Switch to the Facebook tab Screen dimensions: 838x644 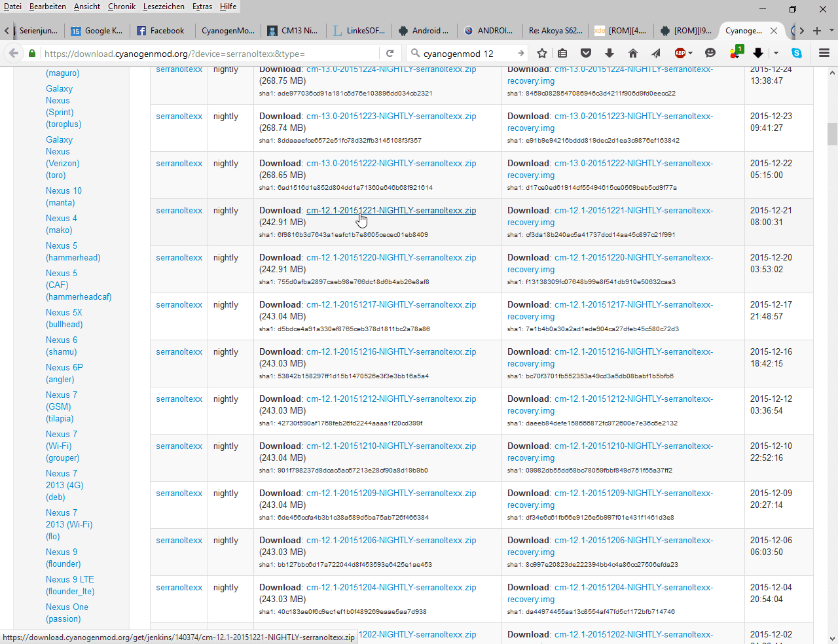162,31
